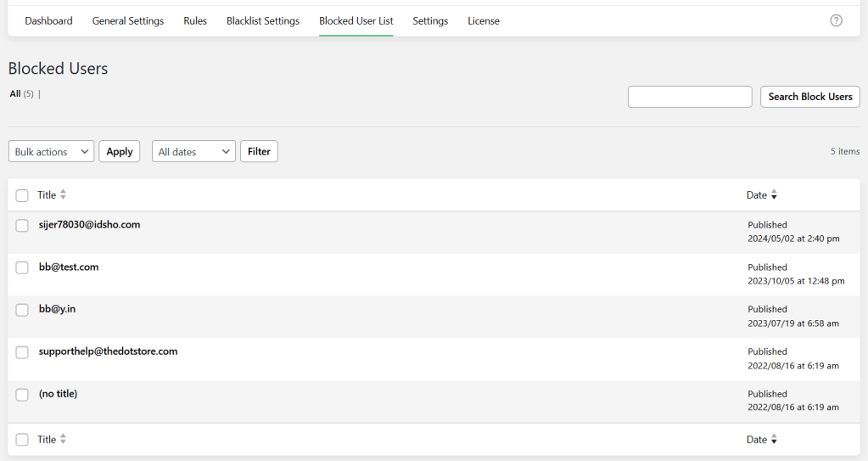
Task: Open the Blacklist Settings tab
Action: [x=263, y=21]
